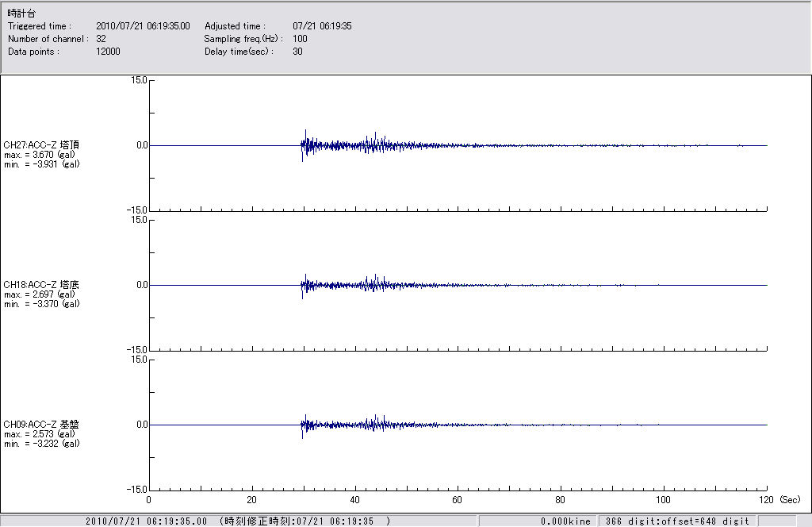Image resolution: width=812 pixels, height=527 pixels.
Task: Click the Delay time(sec) value 30
Action: (297, 52)
